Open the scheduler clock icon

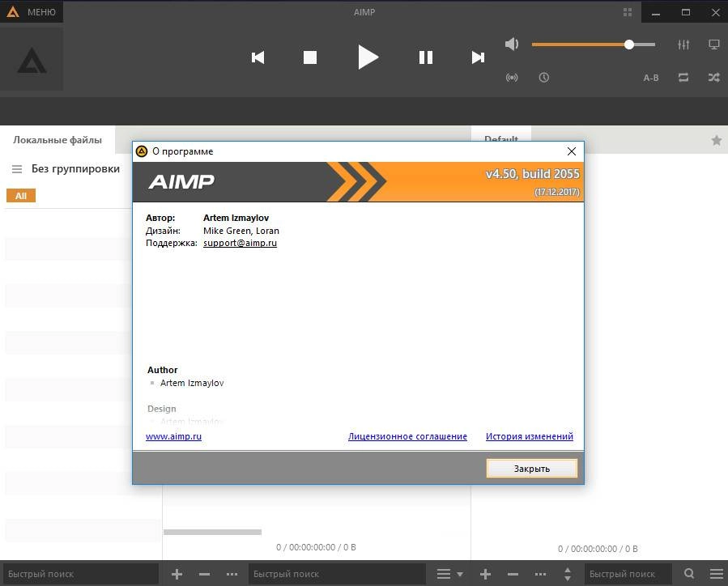tap(543, 78)
